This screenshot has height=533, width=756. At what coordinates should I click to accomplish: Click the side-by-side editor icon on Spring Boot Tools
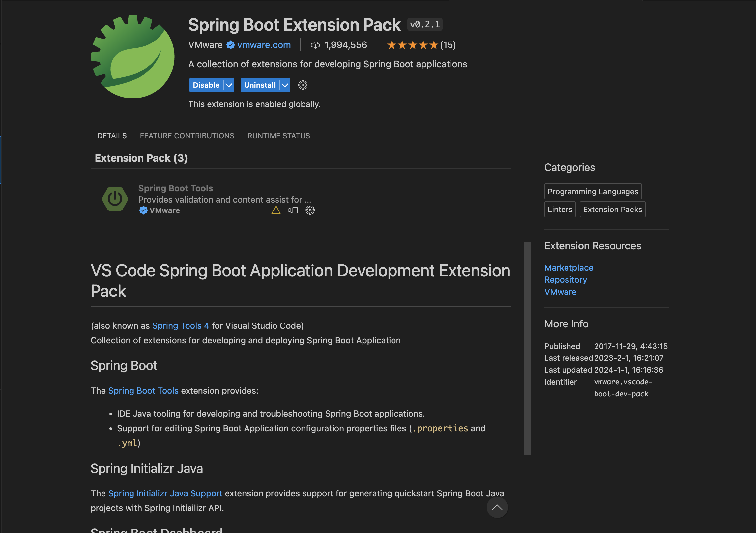coord(293,210)
